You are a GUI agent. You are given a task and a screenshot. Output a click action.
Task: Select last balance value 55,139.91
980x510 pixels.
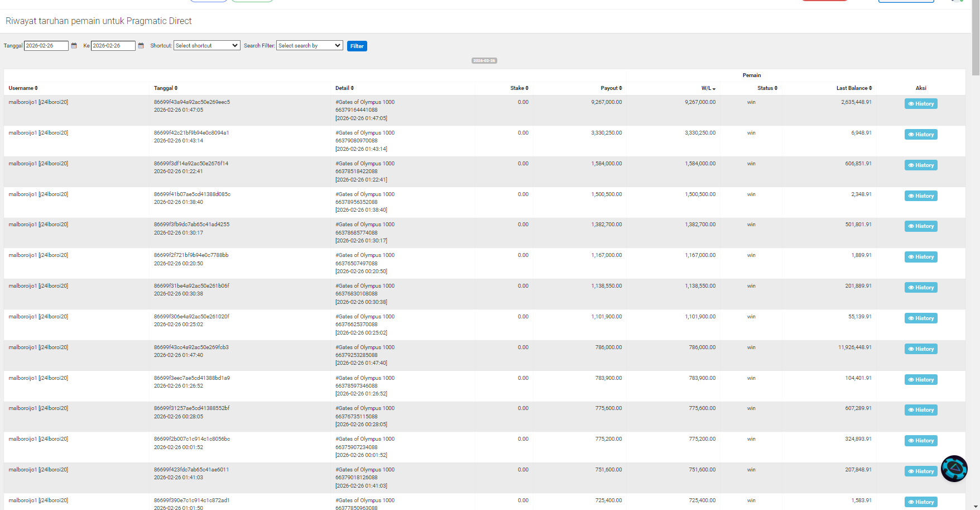tap(859, 317)
